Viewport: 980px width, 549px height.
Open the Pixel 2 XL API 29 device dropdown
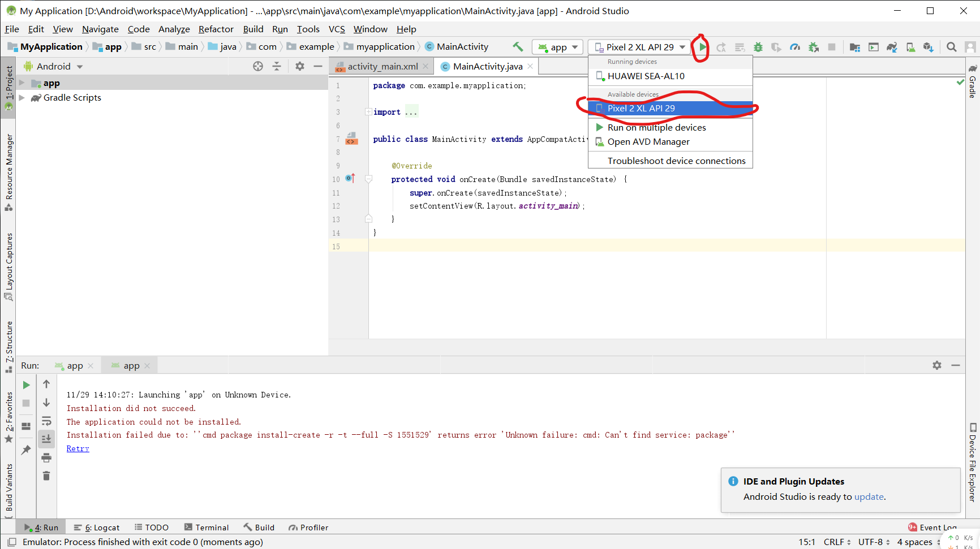pyautogui.click(x=639, y=47)
